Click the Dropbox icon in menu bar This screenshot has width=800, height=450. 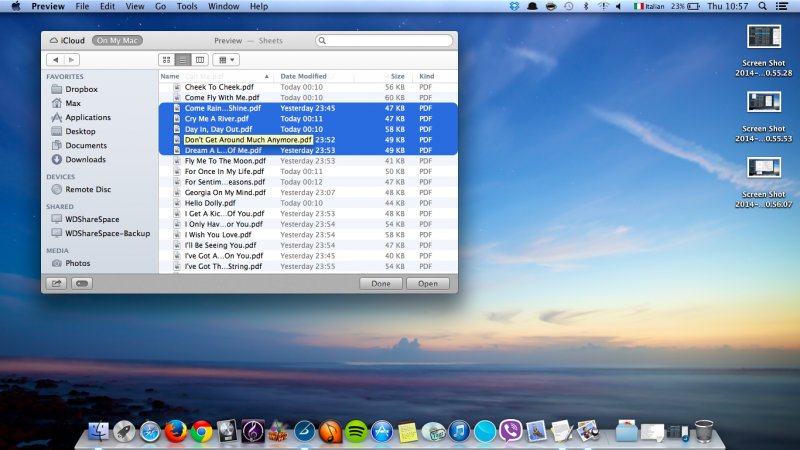coord(514,7)
